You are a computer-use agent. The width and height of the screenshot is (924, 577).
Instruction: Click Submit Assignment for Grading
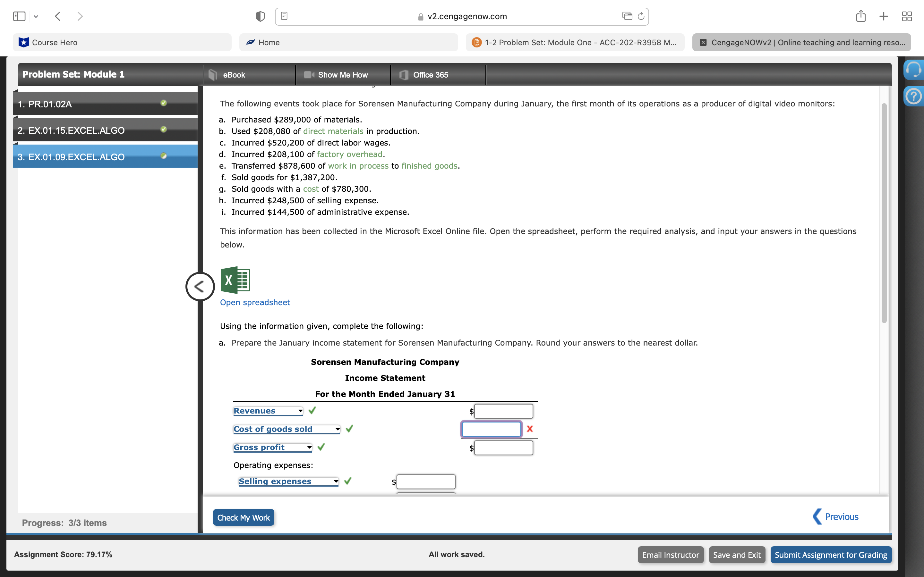coord(830,555)
